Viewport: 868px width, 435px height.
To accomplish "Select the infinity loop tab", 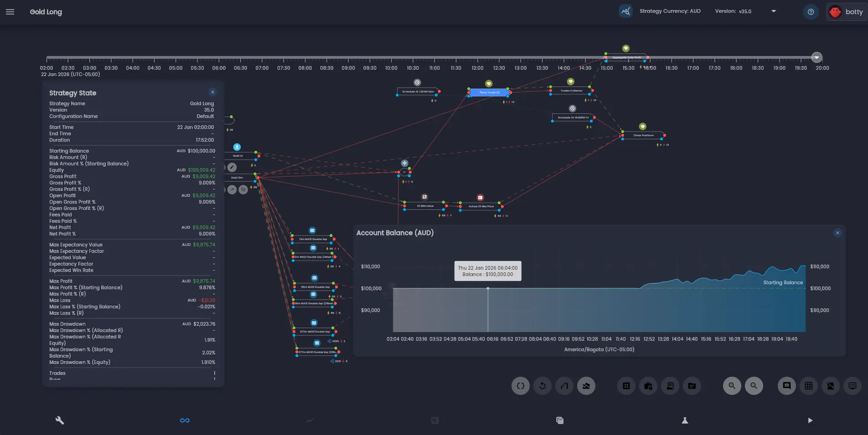I will coord(185,420).
